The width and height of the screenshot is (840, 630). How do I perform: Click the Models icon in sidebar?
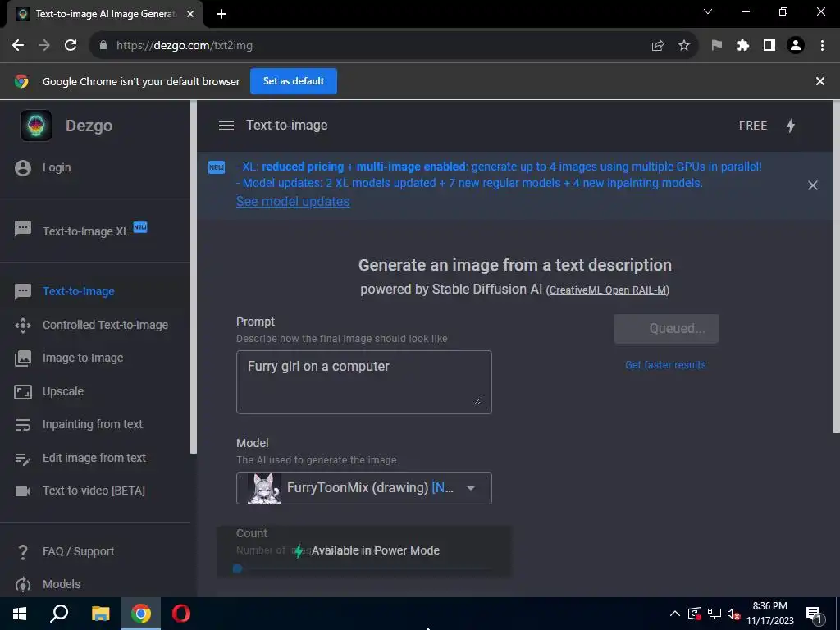tap(23, 584)
